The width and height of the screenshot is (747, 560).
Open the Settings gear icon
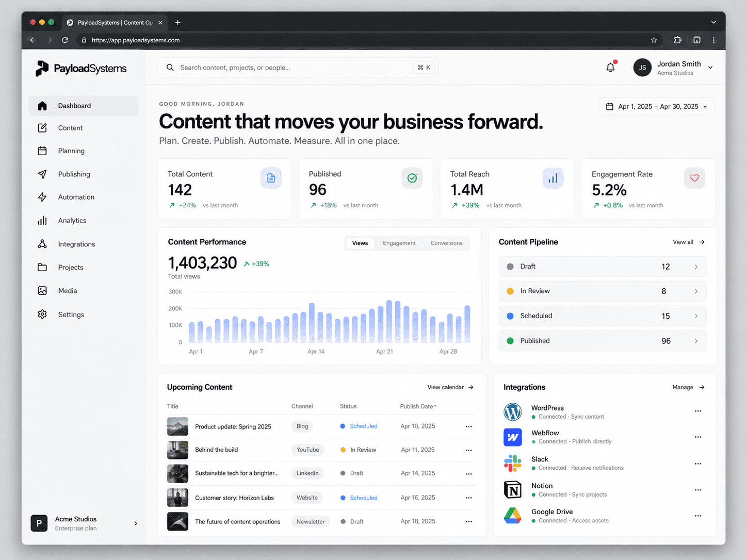[x=42, y=315]
